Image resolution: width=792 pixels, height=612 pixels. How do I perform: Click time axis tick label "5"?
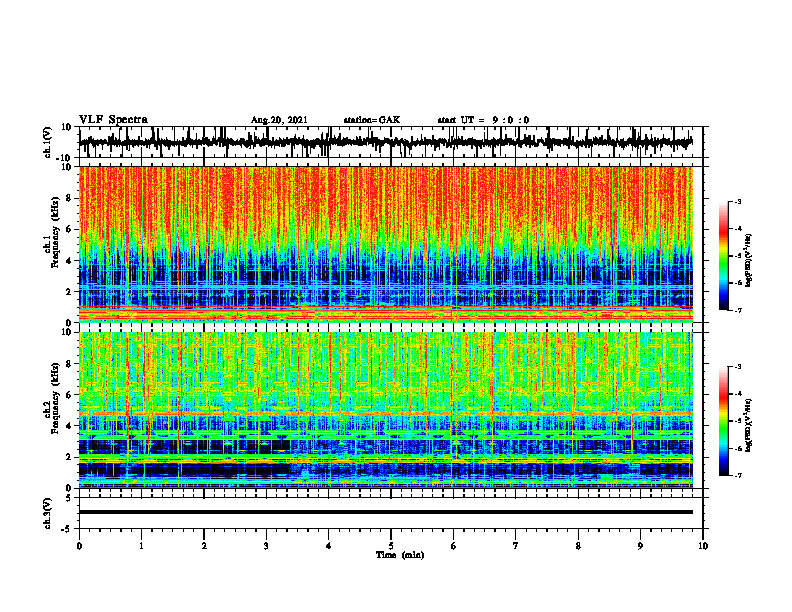point(391,546)
